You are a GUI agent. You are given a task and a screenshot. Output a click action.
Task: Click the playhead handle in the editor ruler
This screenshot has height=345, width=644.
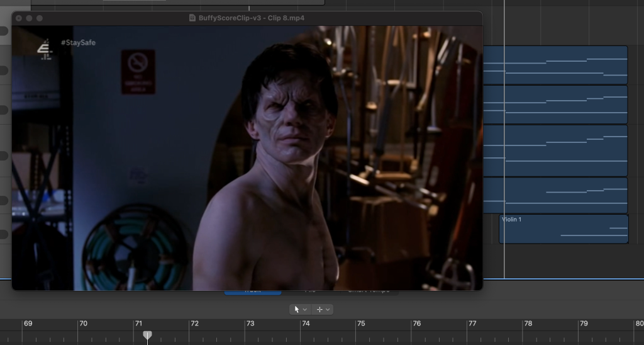coord(147,335)
